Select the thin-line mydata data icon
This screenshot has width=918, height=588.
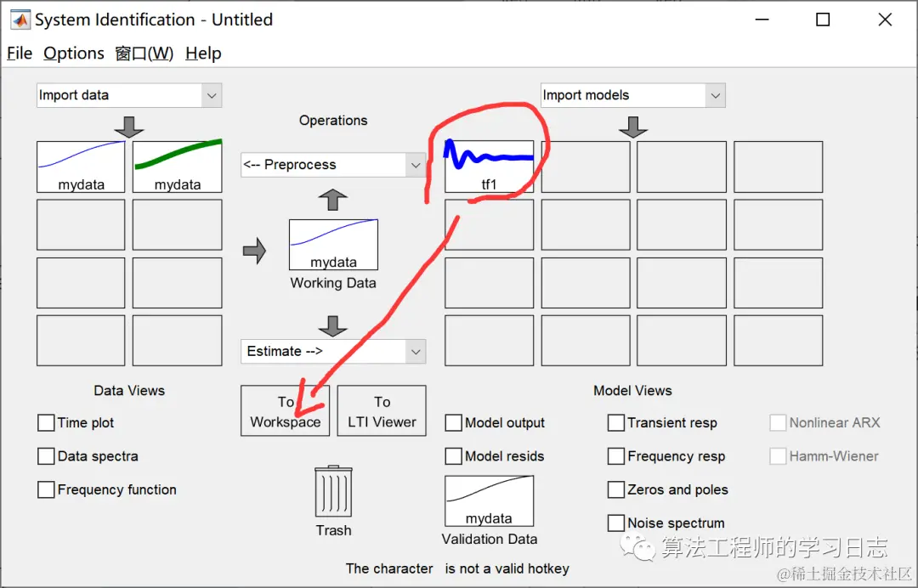pyautogui.click(x=81, y=167)
